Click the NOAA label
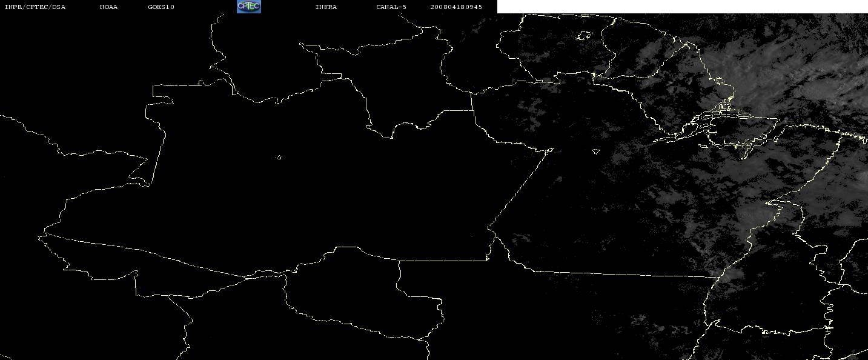This screenshot has width=868, height=360. pyautogui.click(x=108, y=7)
